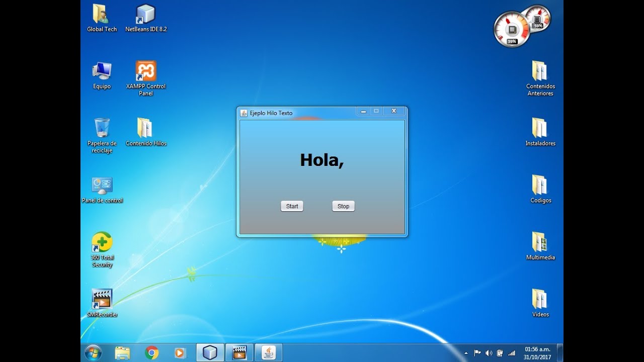644x362 pixels.
Task: Select the Papelera de reciclaje icon
Action: tap(102, 136)
